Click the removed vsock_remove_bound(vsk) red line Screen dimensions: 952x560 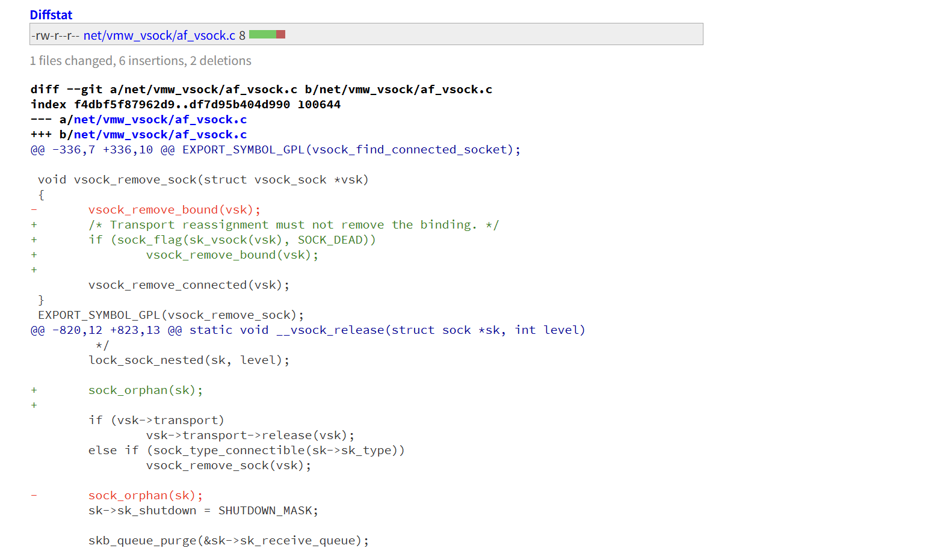[174, 210]
